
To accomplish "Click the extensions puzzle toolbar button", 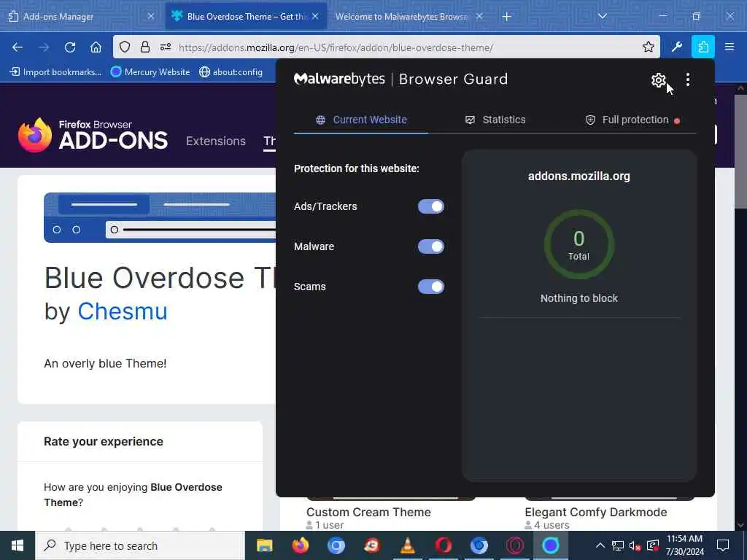I will pyautogui.click(x=703, y=47).
